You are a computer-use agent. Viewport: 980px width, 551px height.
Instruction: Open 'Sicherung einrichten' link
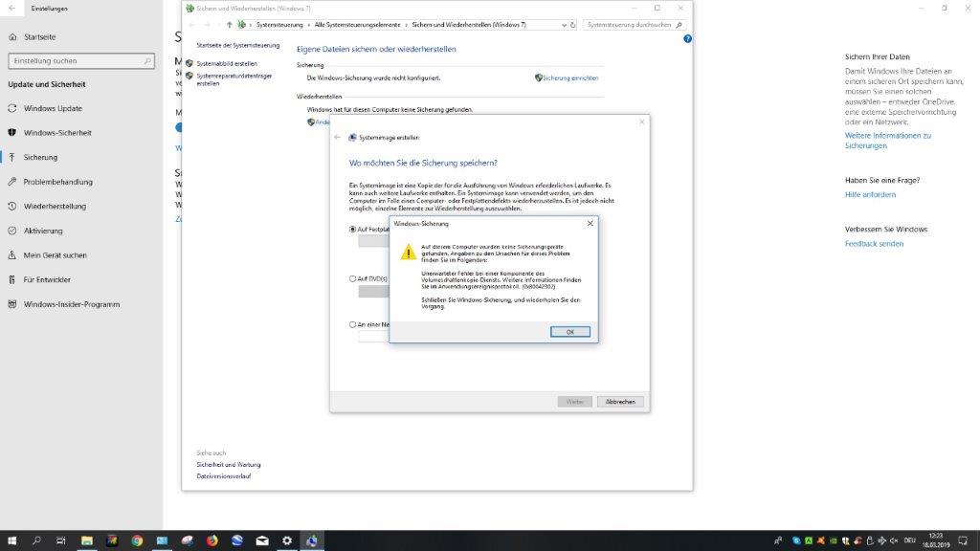570,78
